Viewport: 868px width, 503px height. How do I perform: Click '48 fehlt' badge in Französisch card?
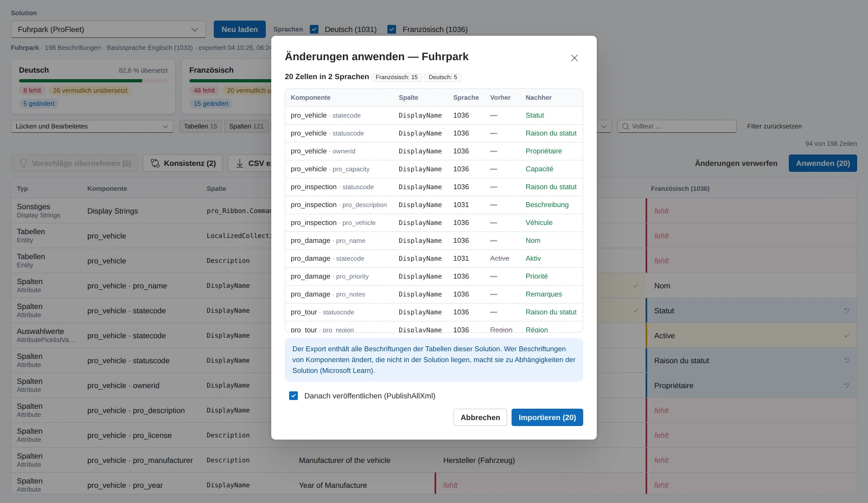click(x=204, y=91)
